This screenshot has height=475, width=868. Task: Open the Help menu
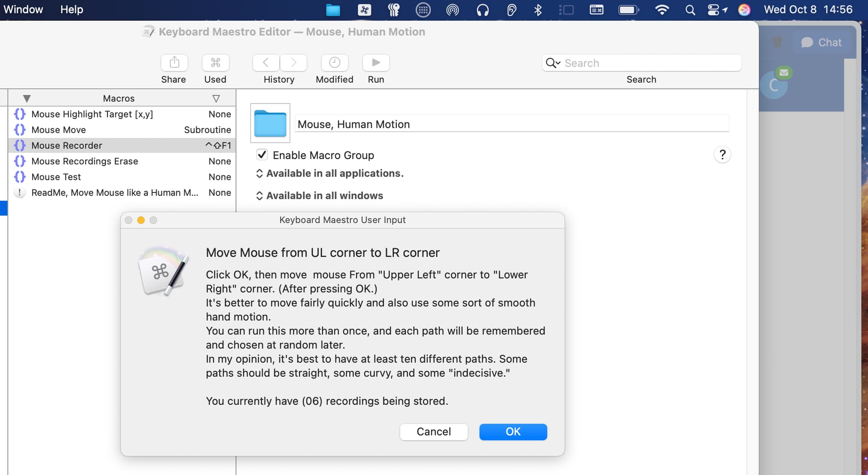(72, 9)
